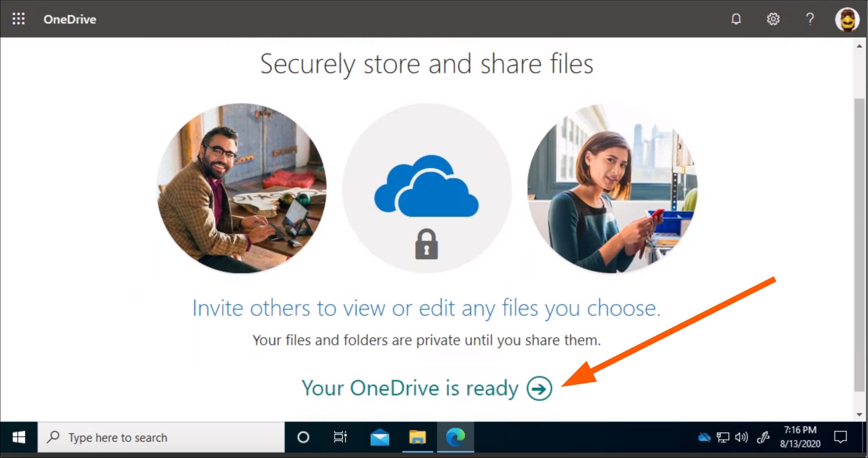Click the Windows taskbar File Explorer icon
The image size is (868, 458).
417,438
